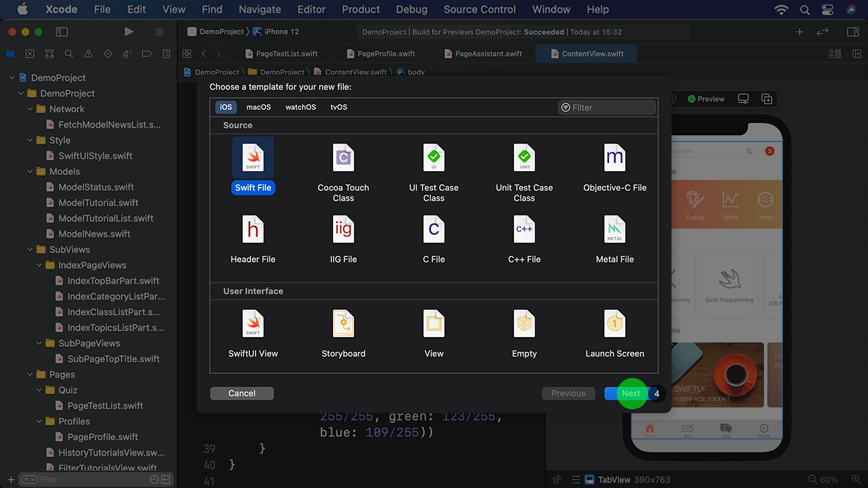Viewport: 868px width, 488px height.
Task: Select the Swift File template icon
Action: coord(253,157)
